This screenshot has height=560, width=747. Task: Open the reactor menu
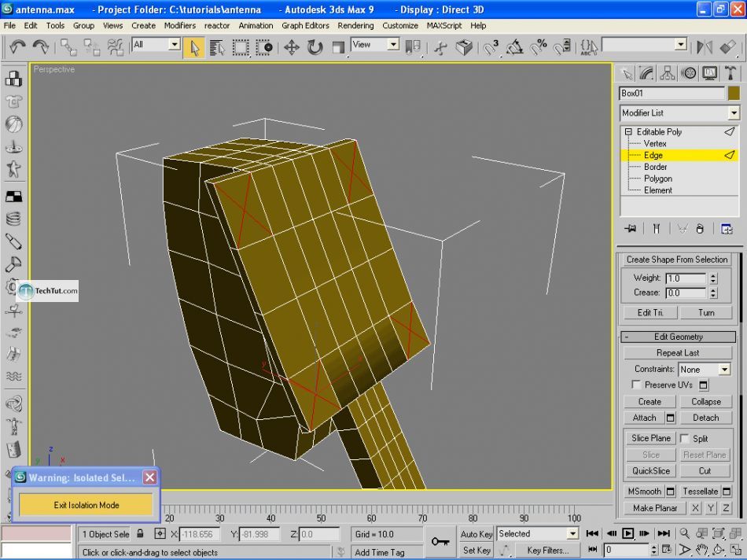pos(217,25)
